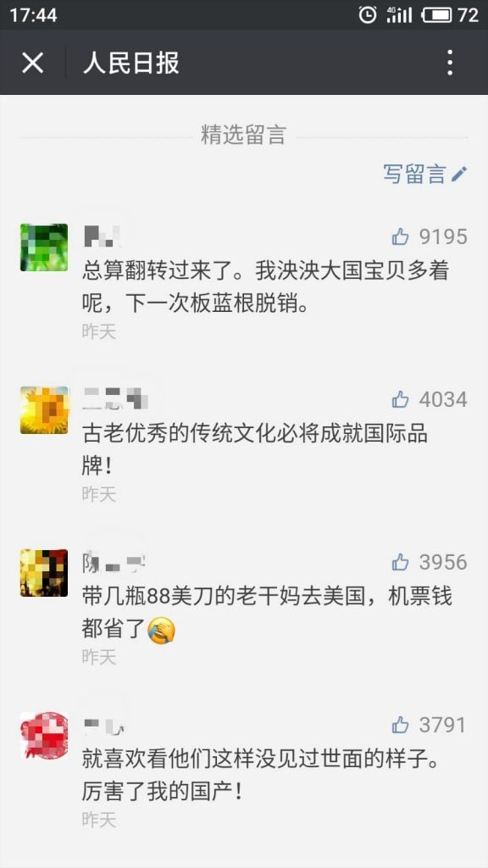Tap the laughing-crying emoji in third comment

pos(162,631)
